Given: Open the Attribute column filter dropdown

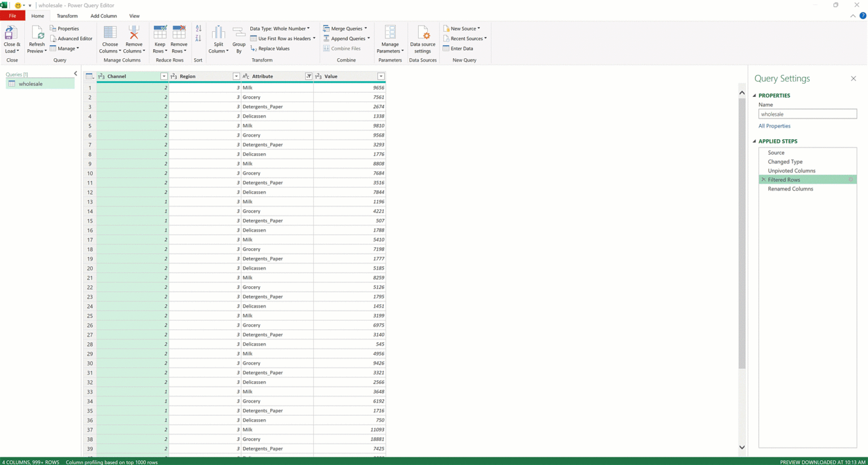Looking at the screenshot, I should 309,76.
